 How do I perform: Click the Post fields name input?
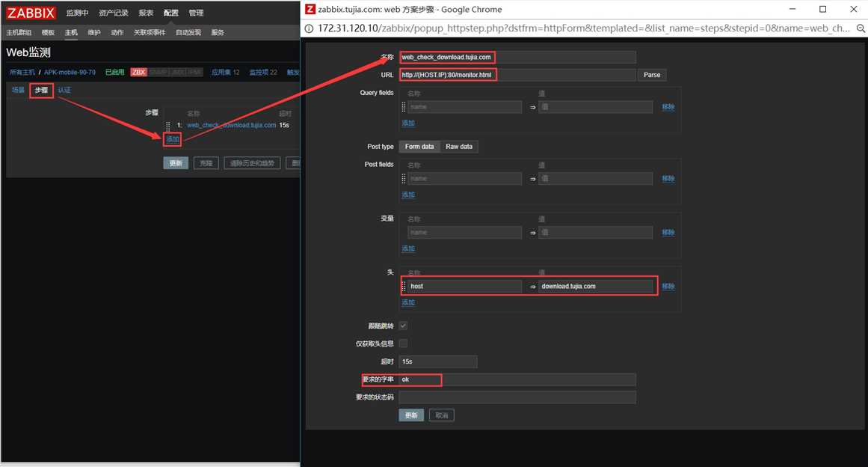tap(465, 178)
